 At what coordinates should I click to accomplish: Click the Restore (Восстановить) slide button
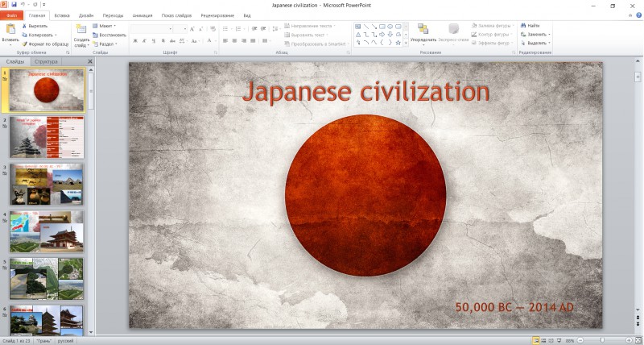[109, 35]
